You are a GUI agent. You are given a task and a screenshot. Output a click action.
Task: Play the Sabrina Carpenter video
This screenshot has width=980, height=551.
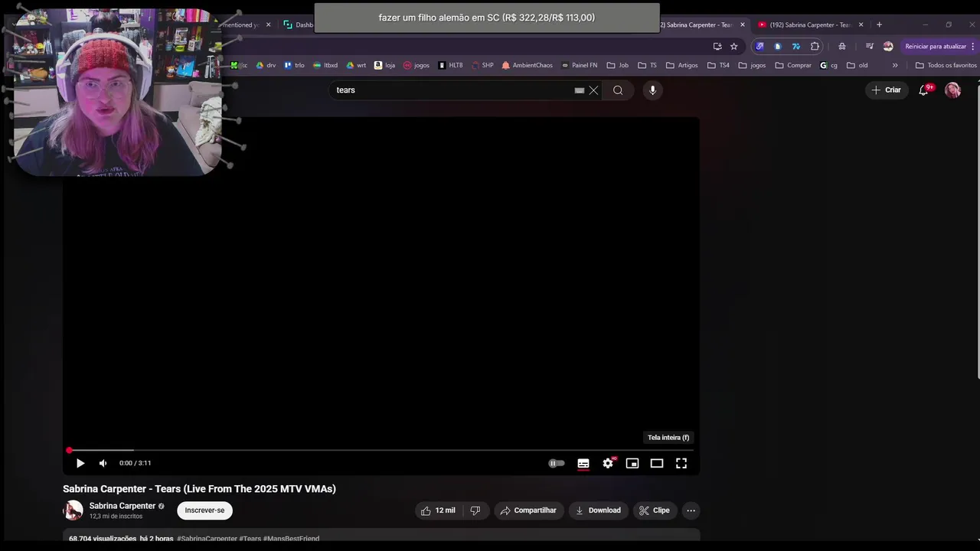(80, 463)
